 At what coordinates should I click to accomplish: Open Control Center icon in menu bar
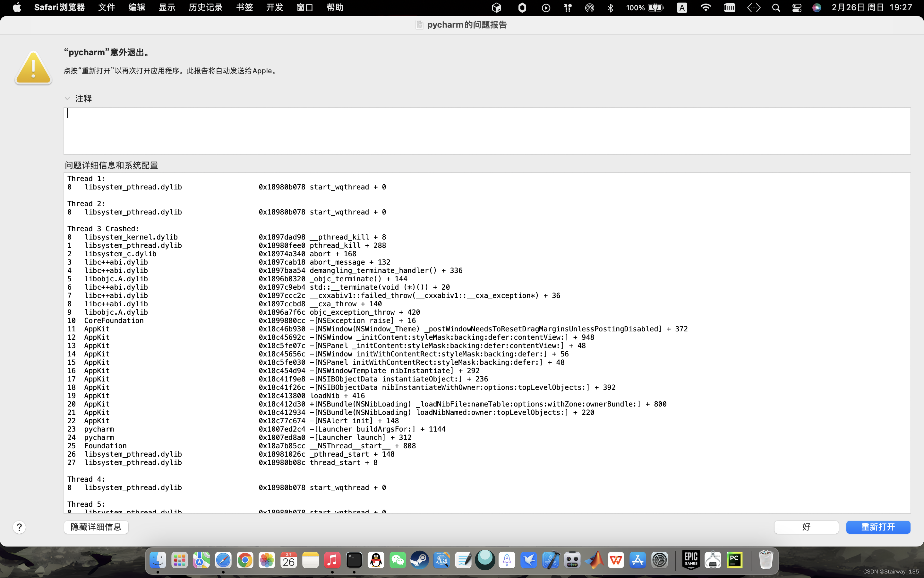(x=797, y=8)
